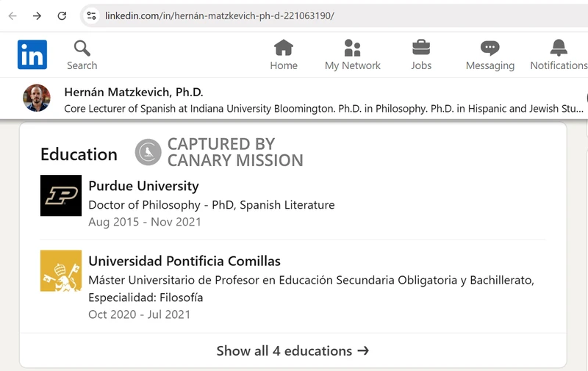588x371 pixels.
Task: Click the profile photo thumbnail
Action: (36, 98)
